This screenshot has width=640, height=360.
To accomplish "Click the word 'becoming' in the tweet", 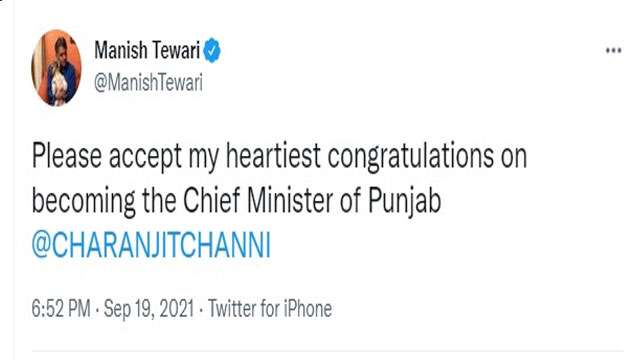I will pos(84,202).
